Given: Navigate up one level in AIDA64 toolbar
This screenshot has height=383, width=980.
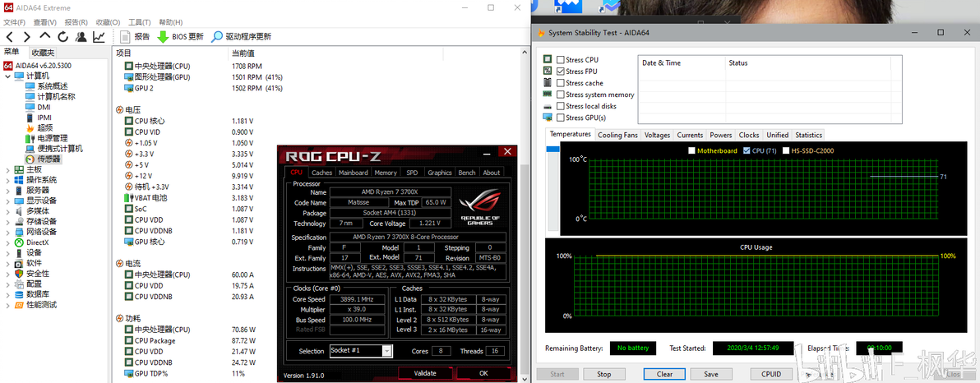Looking at the screenshot, I should click(x=45, y=37).
